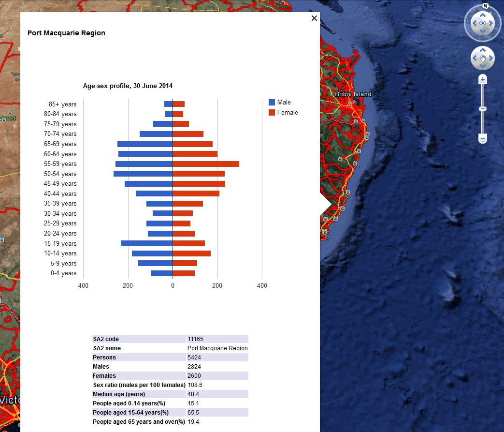The image size is (504, 432).
Task: Pan map right with move joystick
Action: pos(490,59)
